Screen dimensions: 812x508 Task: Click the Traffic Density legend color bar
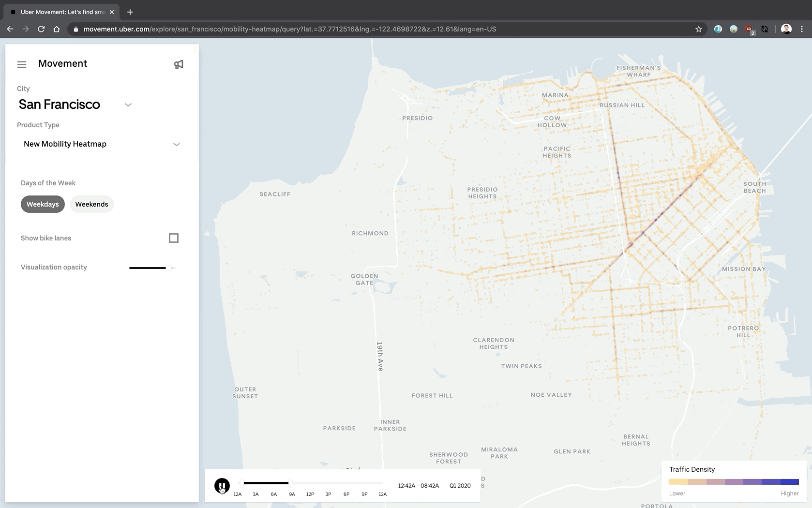click(x=734, y=482)
